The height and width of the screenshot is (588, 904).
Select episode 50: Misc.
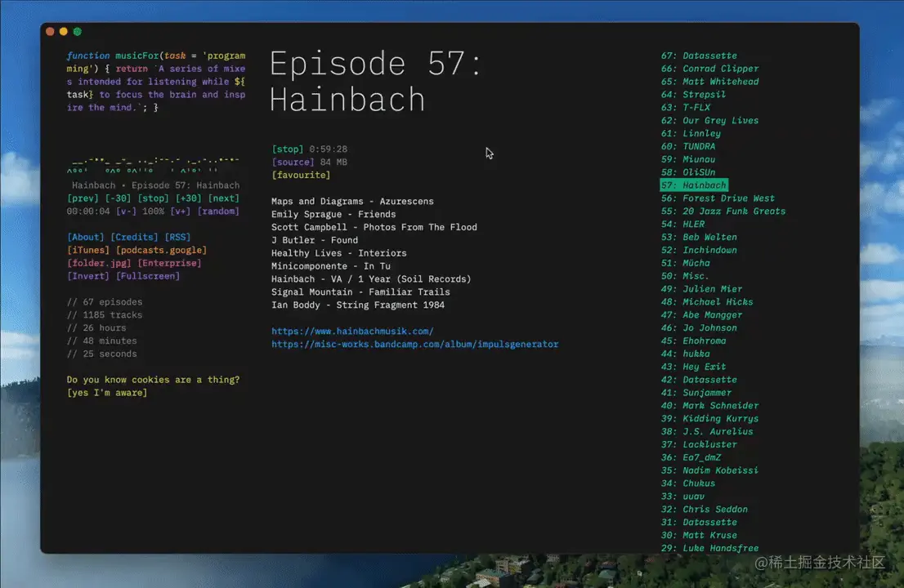tap(685, 276)
